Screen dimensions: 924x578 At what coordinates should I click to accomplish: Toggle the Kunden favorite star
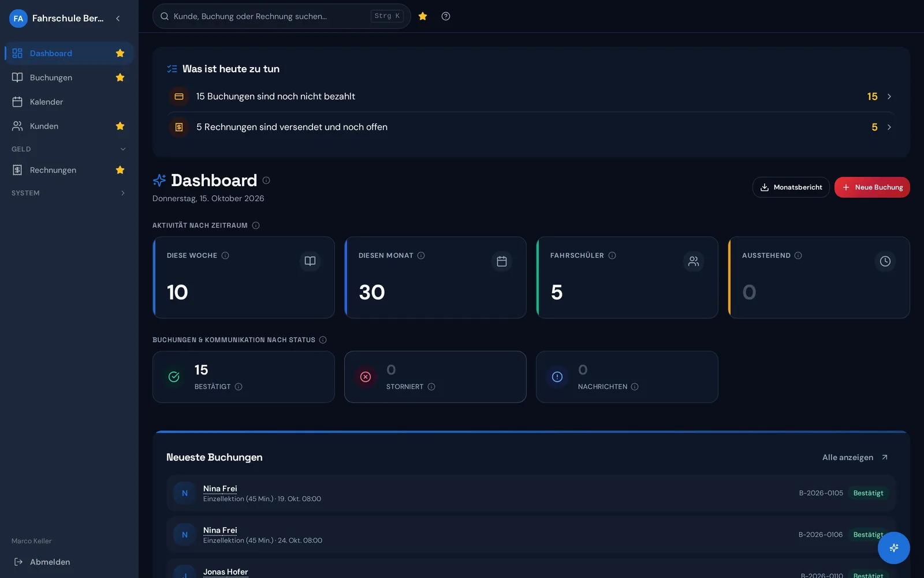pos(120,126)
